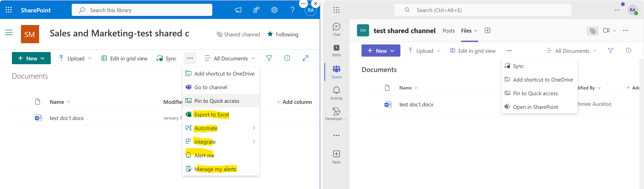The width and height of the screenshot is (644, 189).
Task: Sort by the Name column in SharePoint
Action: [60, 102]
